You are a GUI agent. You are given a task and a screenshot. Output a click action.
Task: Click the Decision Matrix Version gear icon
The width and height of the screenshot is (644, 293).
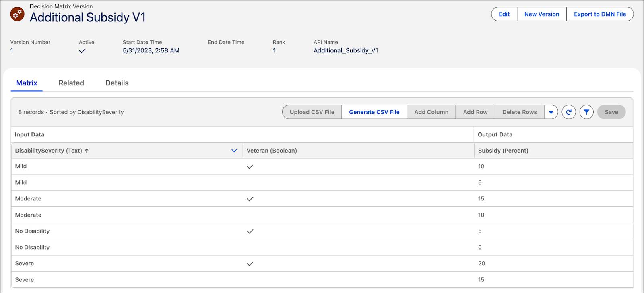coord(17,14)
